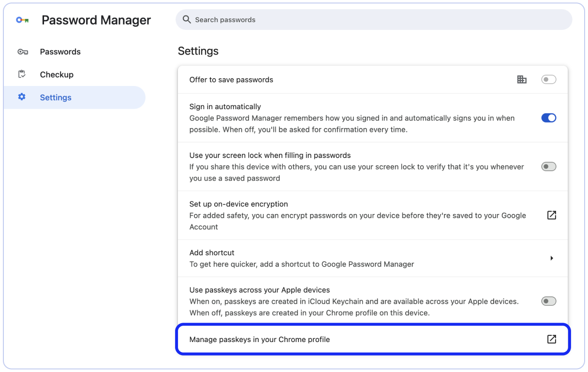Click the Settings page heading
Image resolution: width=588 pixels, height=372 pixels.
coord(198,51)
